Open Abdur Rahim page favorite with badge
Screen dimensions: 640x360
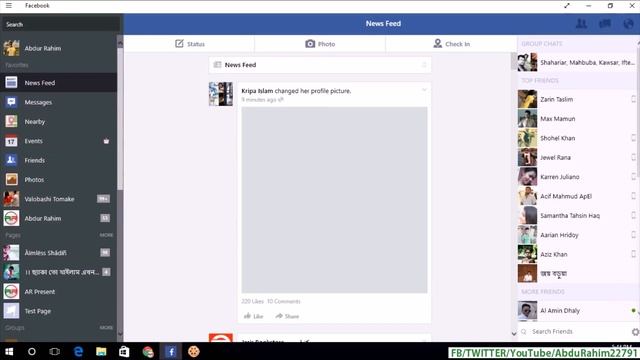pos(58,218)
